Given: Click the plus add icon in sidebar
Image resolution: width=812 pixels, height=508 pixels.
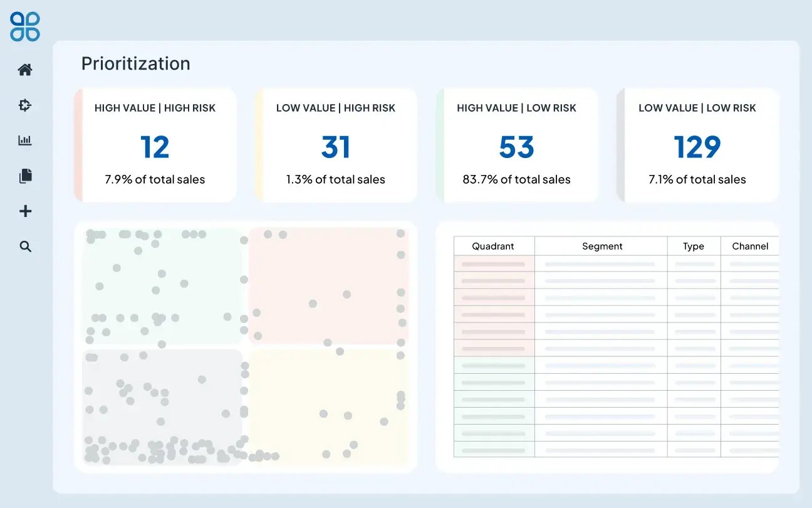Looking at the screenshot, I should click(25, 211).
